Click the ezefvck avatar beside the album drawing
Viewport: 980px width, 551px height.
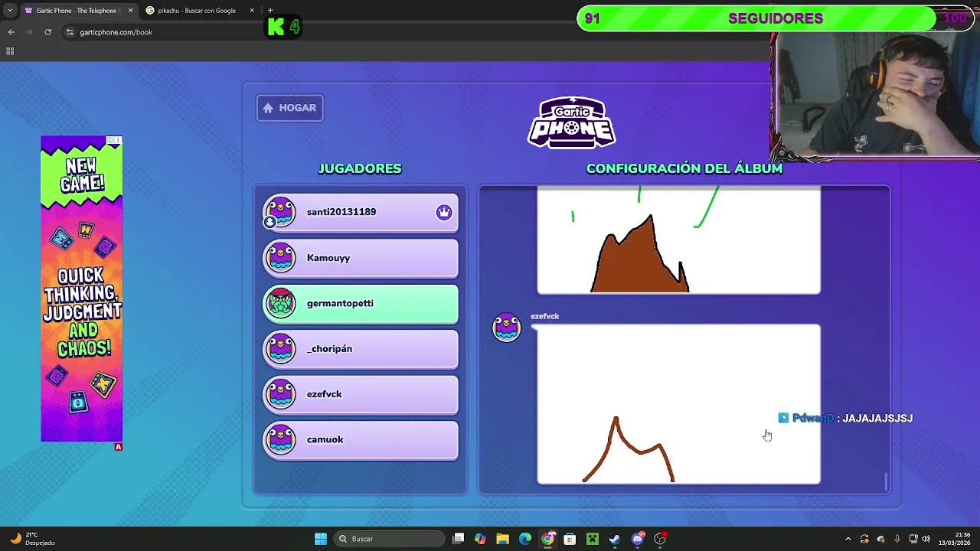click(506, 327)
